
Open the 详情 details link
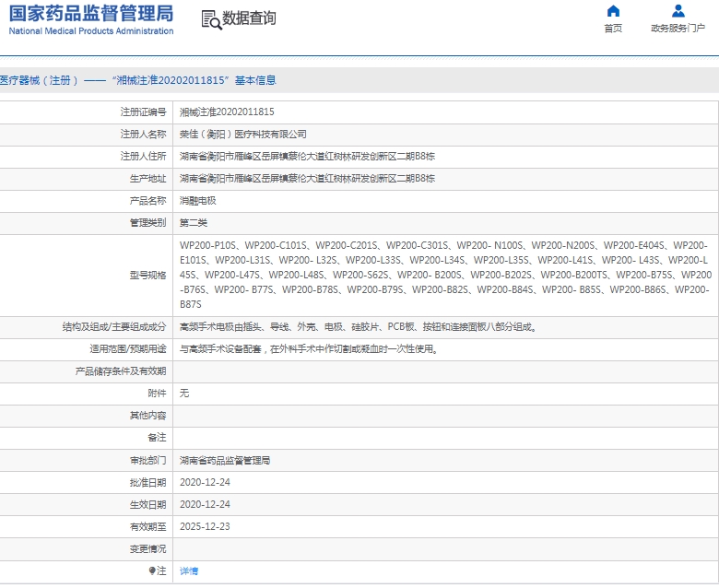click(189, 571)
